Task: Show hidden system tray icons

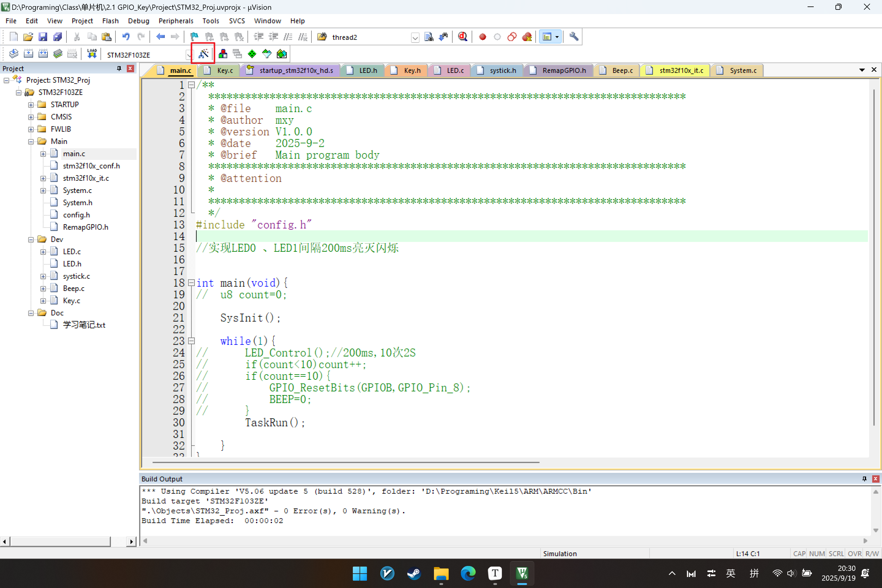Action: coord(672,573)
